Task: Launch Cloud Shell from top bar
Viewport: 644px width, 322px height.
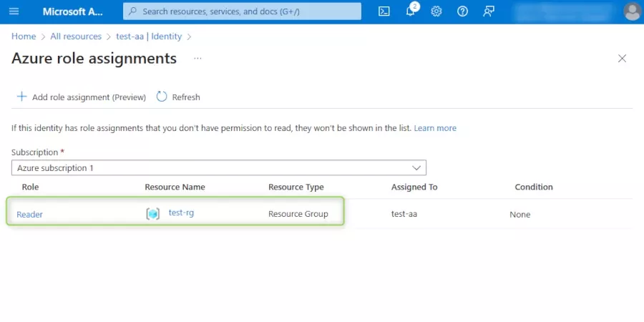Action: (x=384, y=11)
